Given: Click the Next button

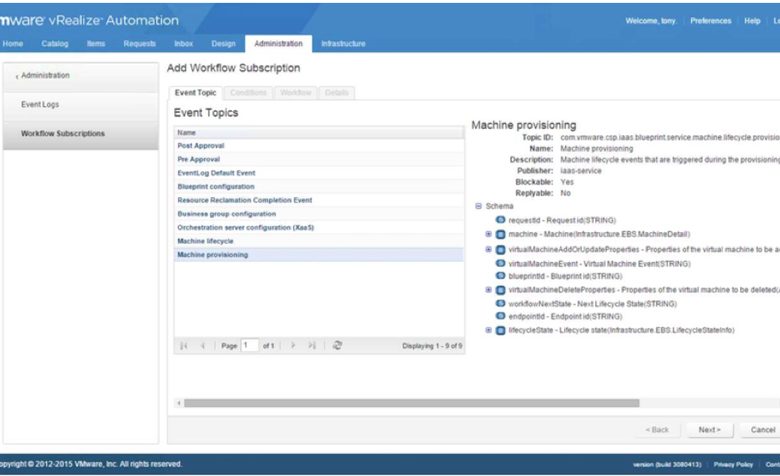Looking at the screenshot, I should click(710, 430).
